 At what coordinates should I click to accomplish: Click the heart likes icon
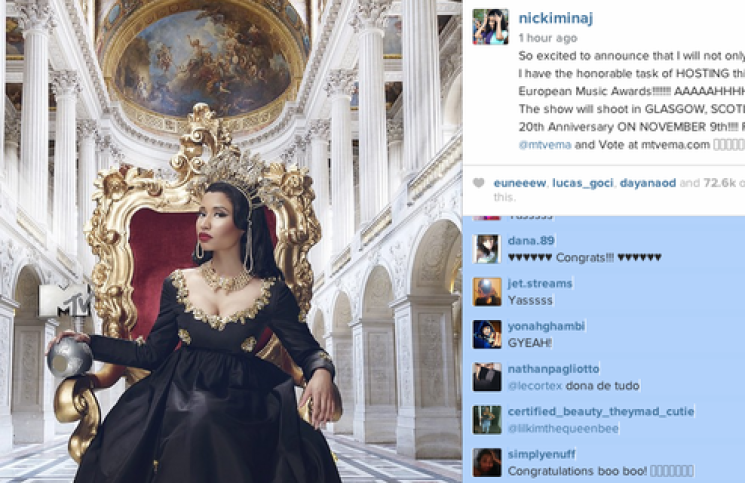(x=479, y=183)
